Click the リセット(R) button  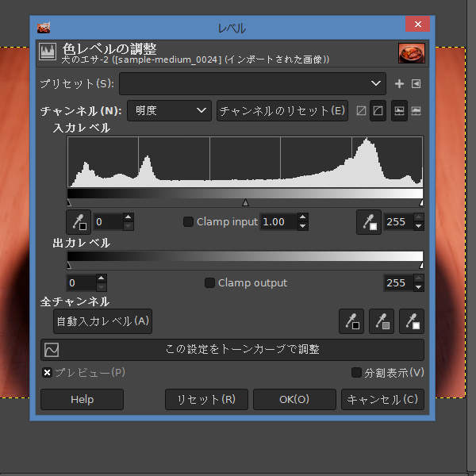(x=206, y=400)
